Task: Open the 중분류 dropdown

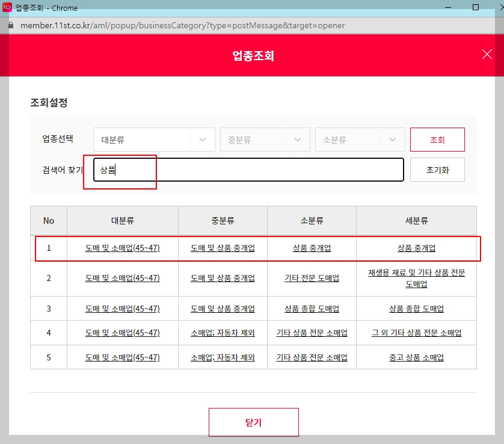Action: click(x=265, y=140)
